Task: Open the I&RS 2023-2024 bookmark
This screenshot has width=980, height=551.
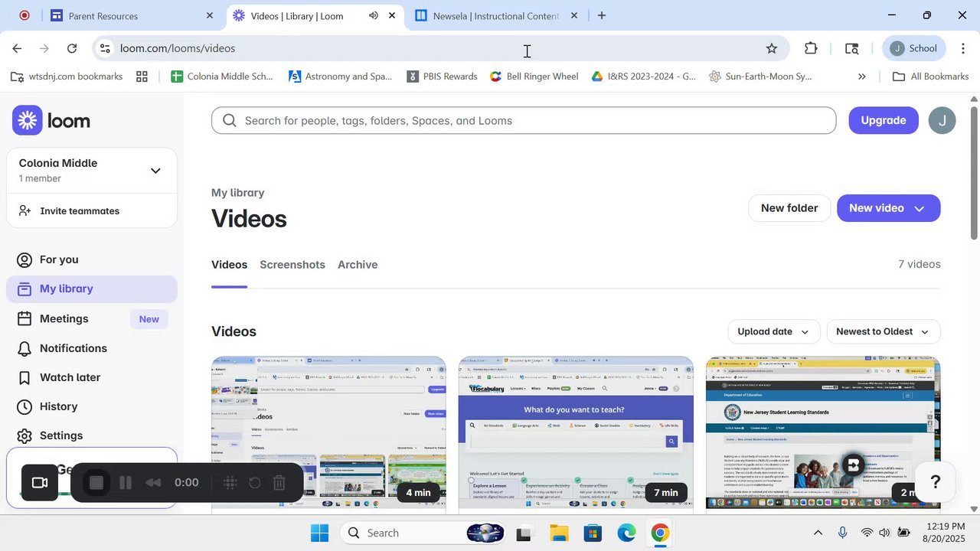Action: [643, 77]
